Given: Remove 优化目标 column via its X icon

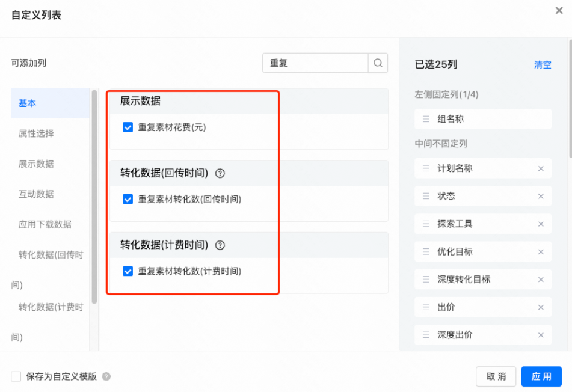Looking at the screenshot, I should click(x=541, y=251).
